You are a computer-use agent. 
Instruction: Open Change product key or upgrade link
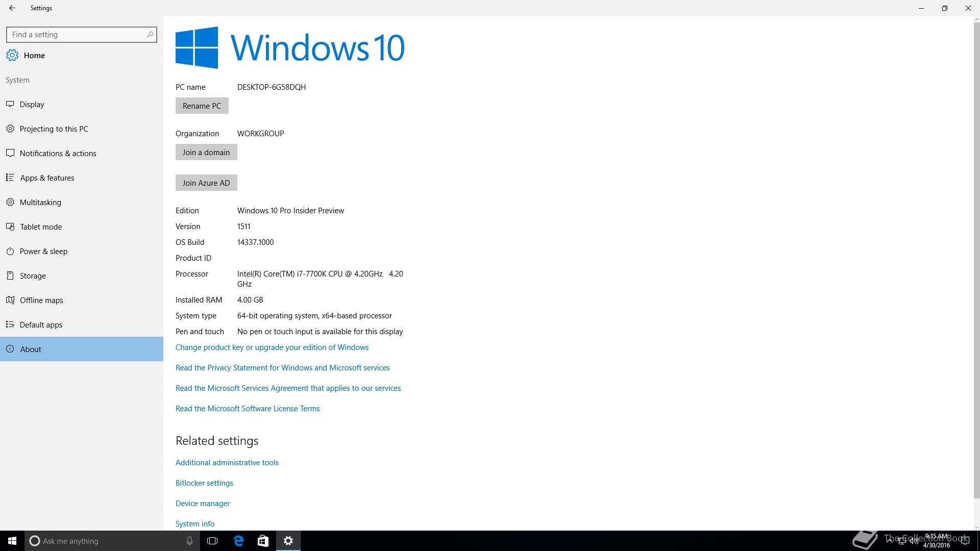(272, 347)
